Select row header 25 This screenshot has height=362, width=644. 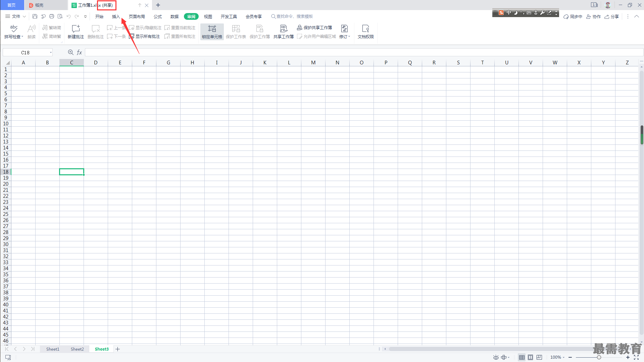coord(6,214)
